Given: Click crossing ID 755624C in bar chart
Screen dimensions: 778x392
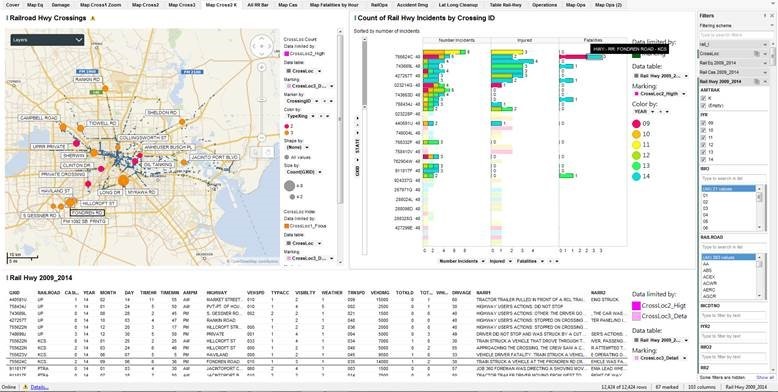Looking at the screenshot, I should click(403, 57).
